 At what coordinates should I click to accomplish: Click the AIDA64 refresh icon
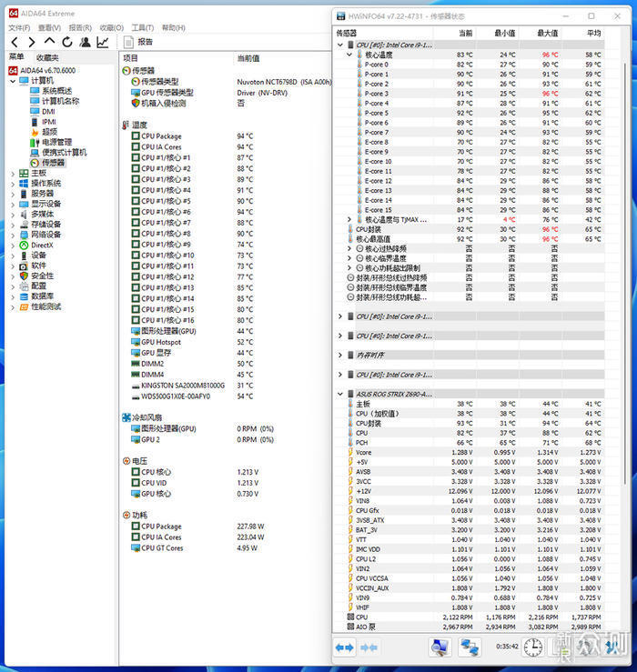67,42
